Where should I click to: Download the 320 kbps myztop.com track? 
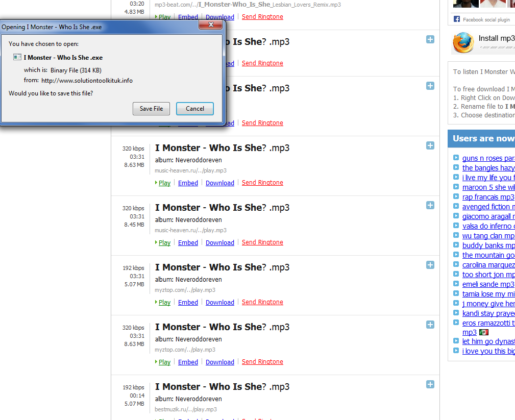pyautogui.click(x=219, y=362)
